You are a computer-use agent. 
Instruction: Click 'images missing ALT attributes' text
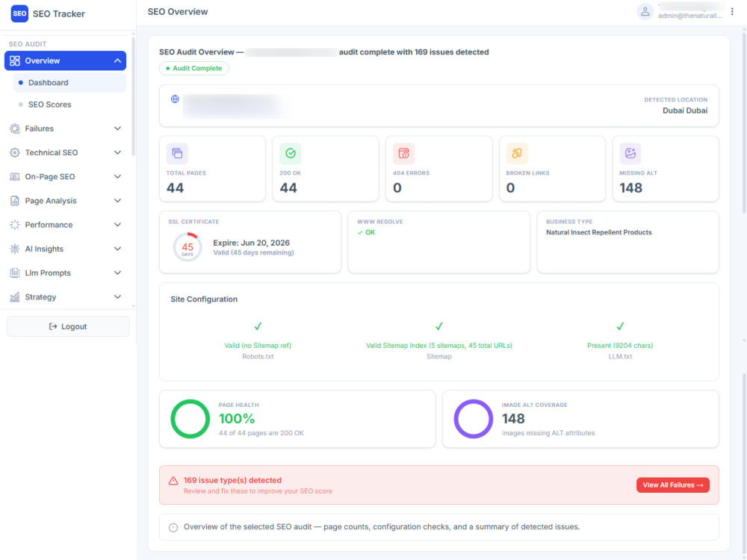pos(548,433)
